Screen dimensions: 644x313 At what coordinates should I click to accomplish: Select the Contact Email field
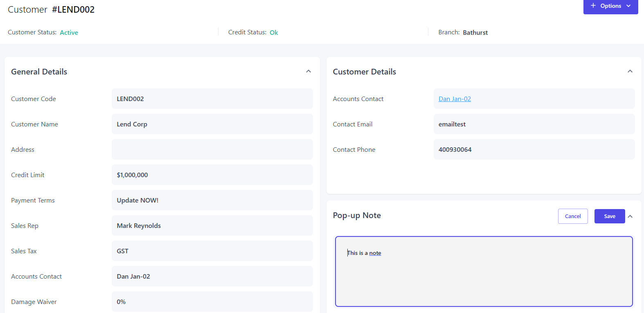(534, 124)
